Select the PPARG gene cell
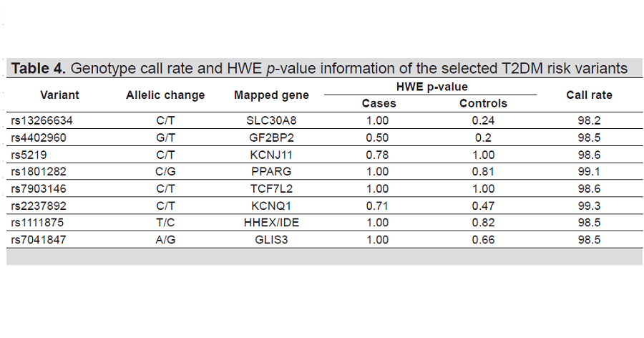The width and height of the screenshot is (644, 338). (x=271, y=172)
